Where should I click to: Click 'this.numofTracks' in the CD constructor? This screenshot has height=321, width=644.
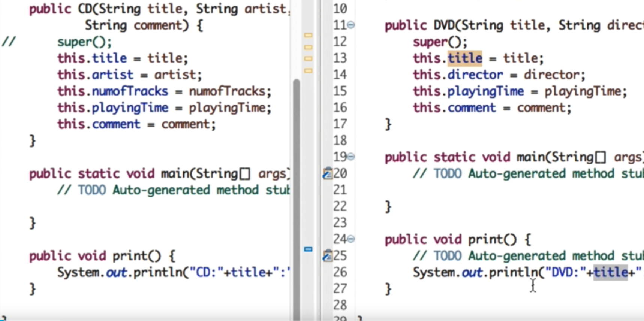pyautogui.click(x=112, y=91)
